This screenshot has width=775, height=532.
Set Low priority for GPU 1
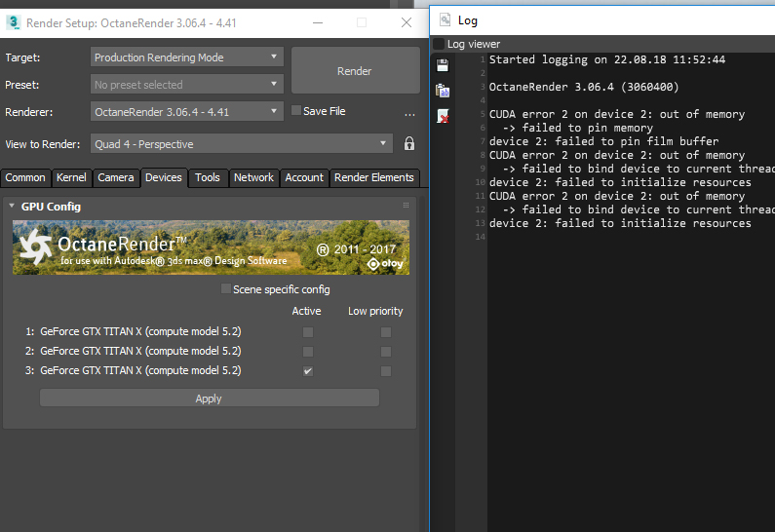[386, 332]
